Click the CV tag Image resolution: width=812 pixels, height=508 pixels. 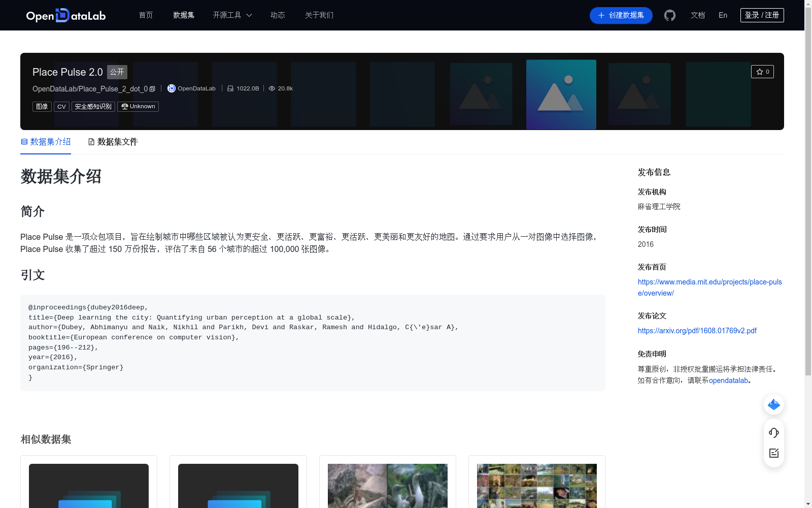pos(61,106)
